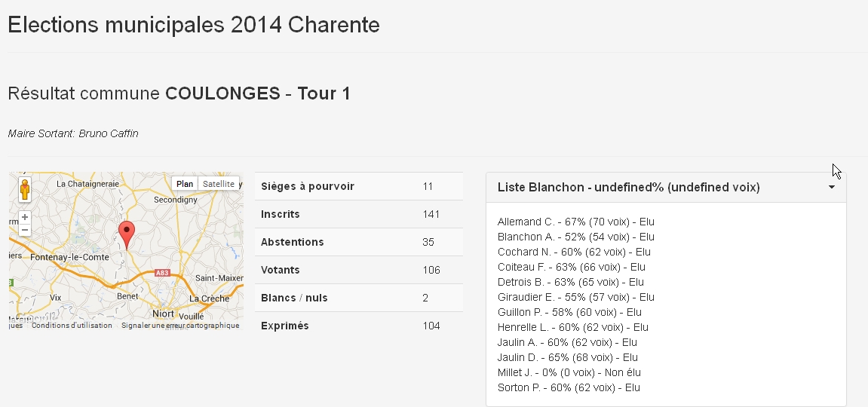Viewport: 868px width, 407px height.
Task: Switch map to Satellite view
Action: [x=219, y=184]
